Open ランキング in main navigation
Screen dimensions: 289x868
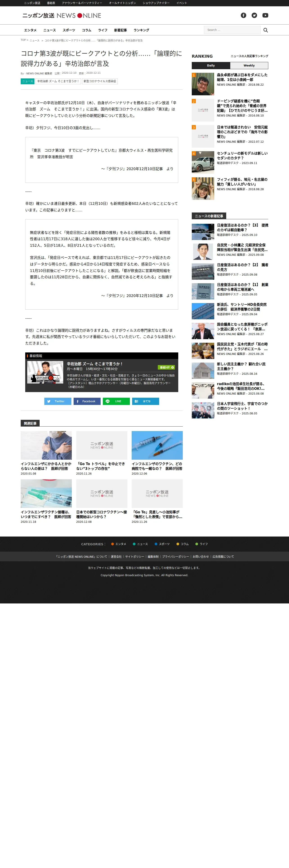[141, 30]
